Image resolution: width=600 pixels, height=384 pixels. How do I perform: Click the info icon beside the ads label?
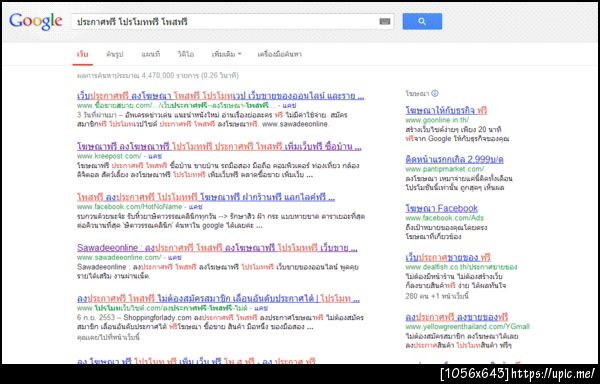tap(435, 93)
